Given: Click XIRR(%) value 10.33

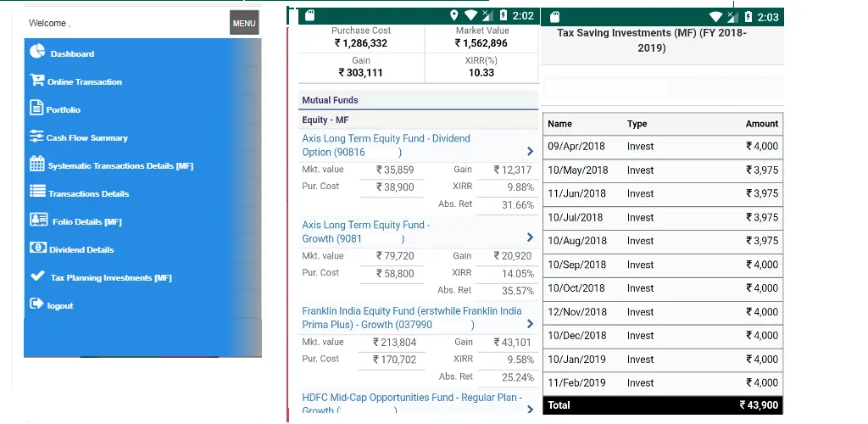Looking at the screenshot, I should (x=481, y=73).
